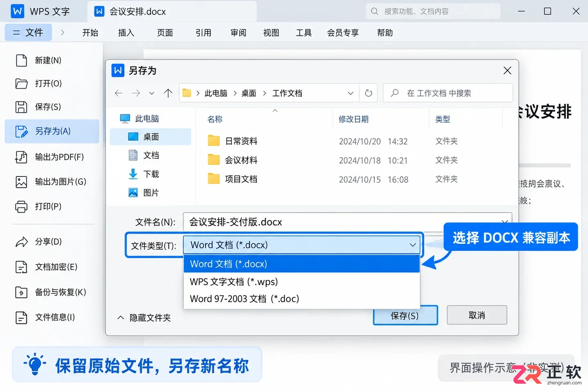Go forward with the dialog's forward arrow
Viewport: 588px width, 392px height.
pyautogui.click(x=136, y=93)
